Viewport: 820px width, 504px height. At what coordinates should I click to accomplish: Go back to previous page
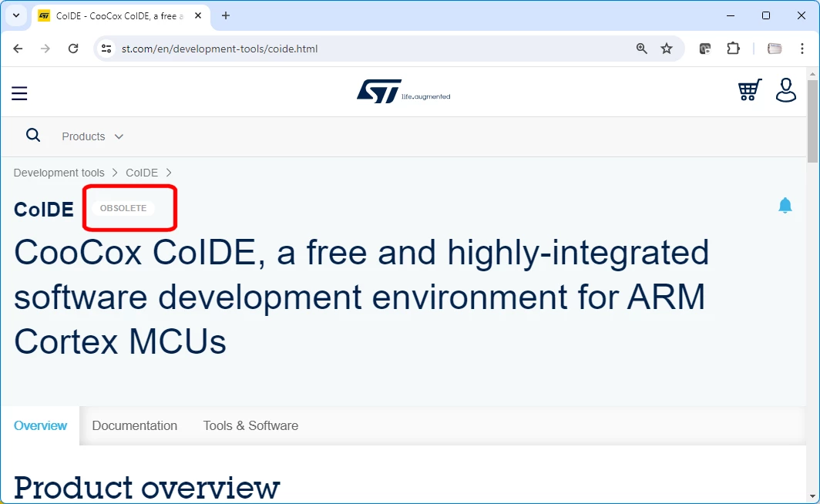18,49
